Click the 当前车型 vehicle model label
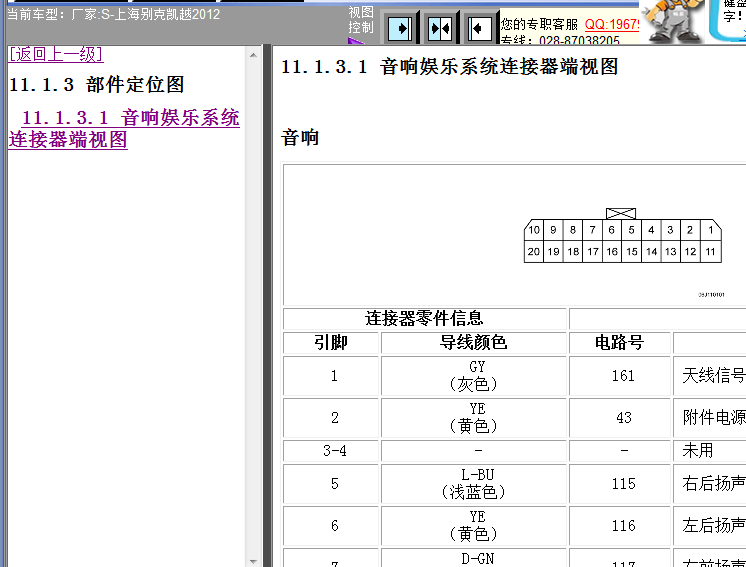Viewport: 746px width, 567px height. coord(113,14)
